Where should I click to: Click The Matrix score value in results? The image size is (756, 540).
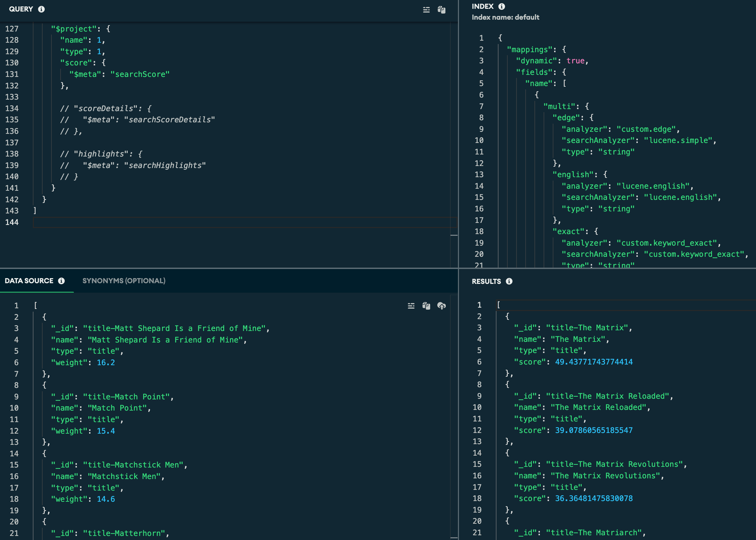point(593,362)
